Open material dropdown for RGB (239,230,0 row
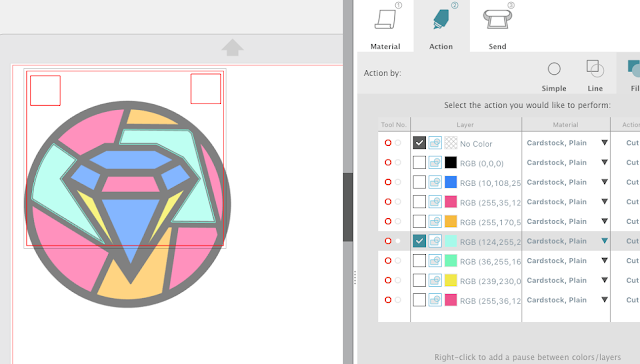 [x=604, y=280]
